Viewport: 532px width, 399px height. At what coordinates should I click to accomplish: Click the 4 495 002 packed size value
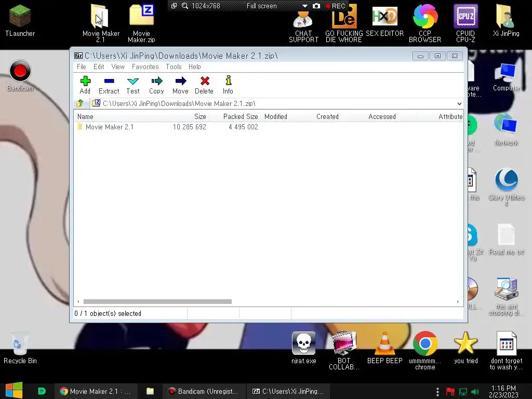click(243, 127)
